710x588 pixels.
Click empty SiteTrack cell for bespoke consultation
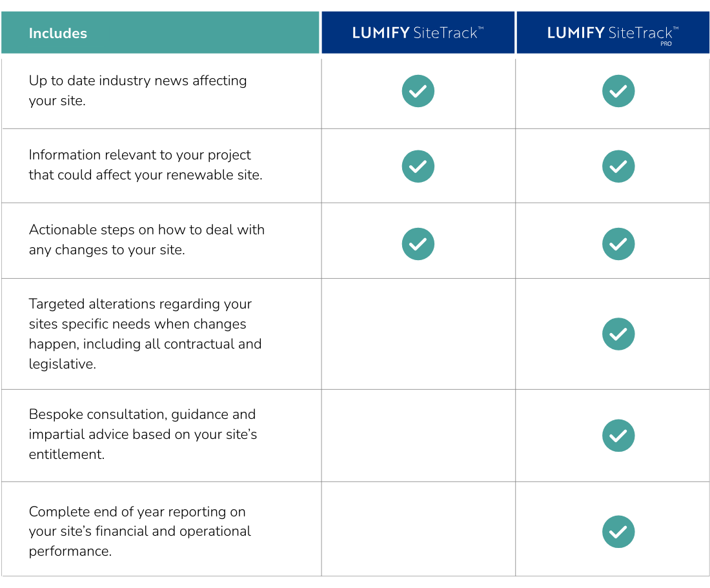point(418,436)
